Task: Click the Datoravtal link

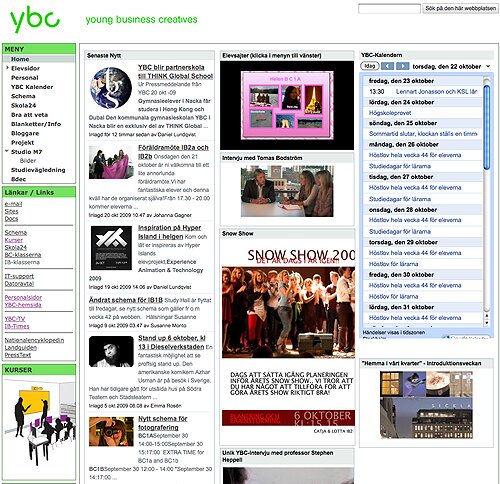Action: click(x=19, y=284)
